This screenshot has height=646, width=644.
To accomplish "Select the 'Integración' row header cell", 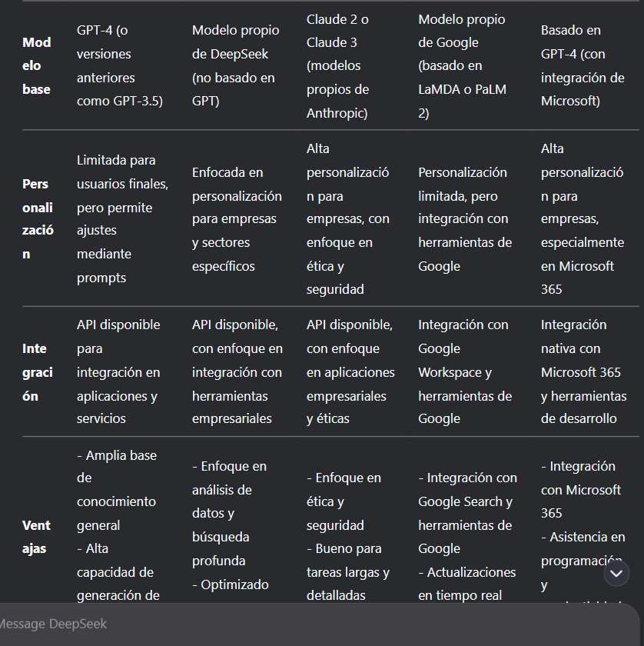I will 38,372.
